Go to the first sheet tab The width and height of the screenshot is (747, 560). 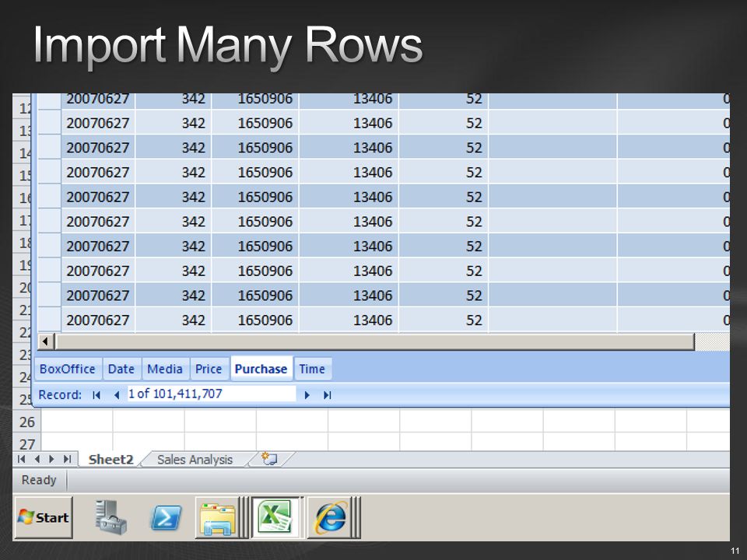coord(21,459)
